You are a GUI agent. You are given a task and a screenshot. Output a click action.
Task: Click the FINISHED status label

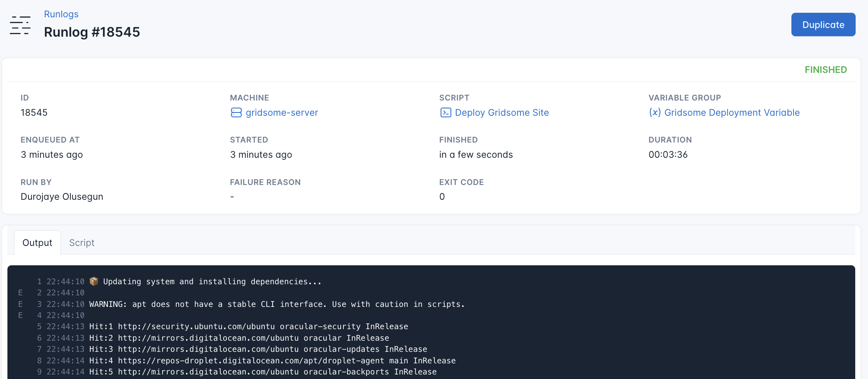826,69
